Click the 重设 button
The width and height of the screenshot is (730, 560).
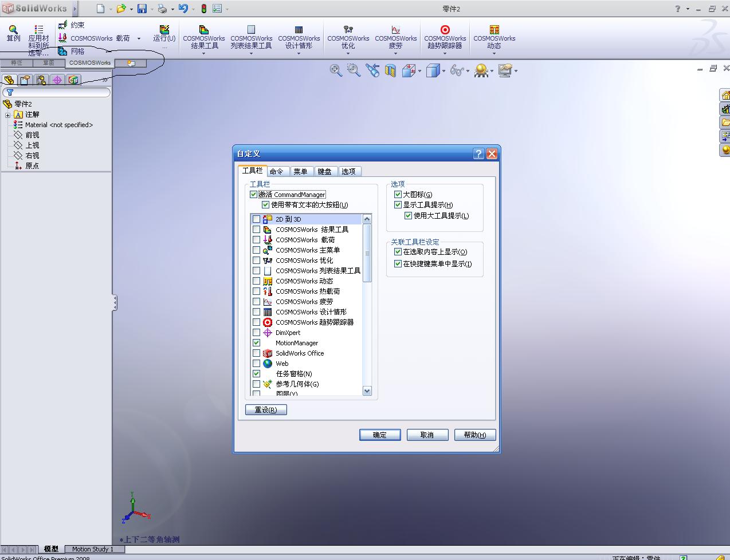(266, 410)
